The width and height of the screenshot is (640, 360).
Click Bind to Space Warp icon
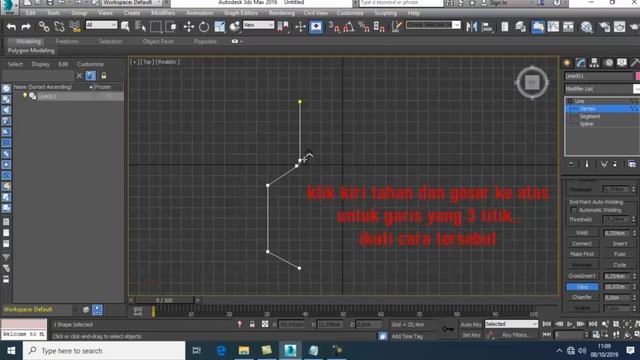(x=75, y=27)
